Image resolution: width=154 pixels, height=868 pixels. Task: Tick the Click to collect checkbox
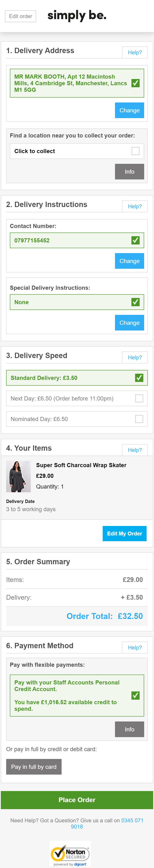point(135,151)
